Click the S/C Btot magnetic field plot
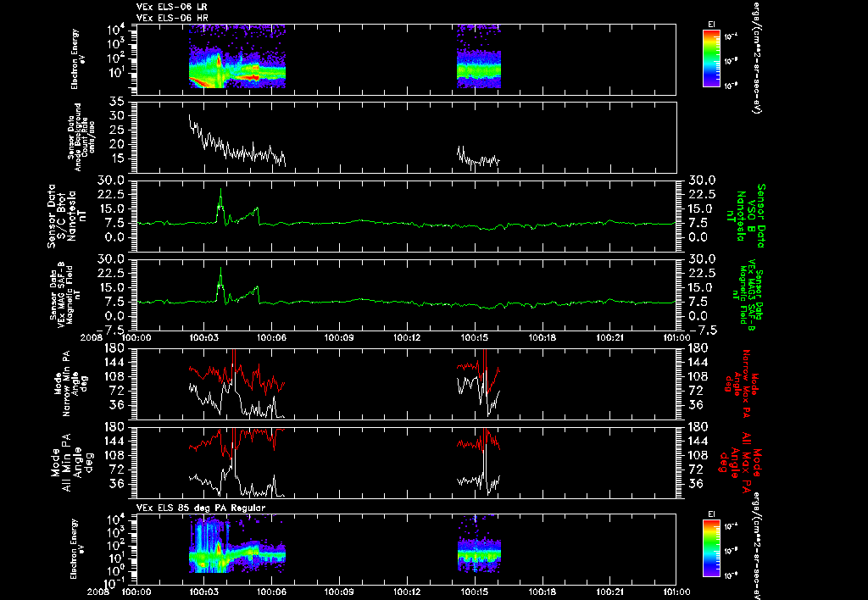Image resolution: width=868 pixels, height=600 pixels. pos(406,216)
